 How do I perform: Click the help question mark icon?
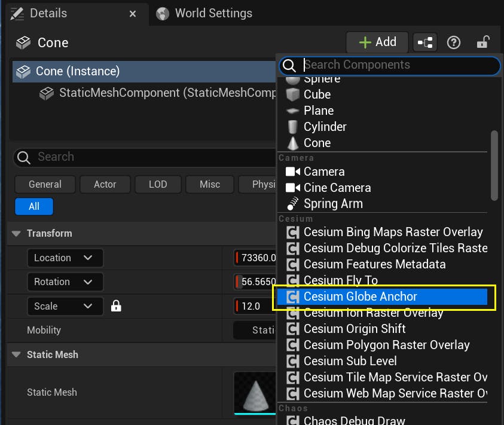click(453, 42)
